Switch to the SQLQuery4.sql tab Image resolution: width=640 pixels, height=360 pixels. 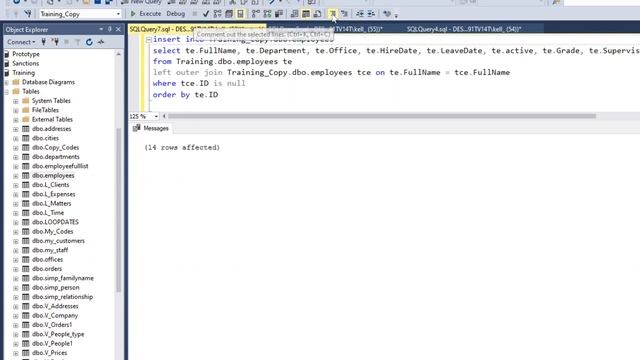pos(464,29)
